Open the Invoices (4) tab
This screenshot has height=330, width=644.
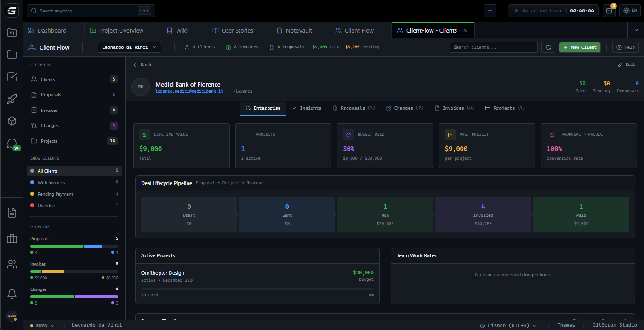click(454, 108)
